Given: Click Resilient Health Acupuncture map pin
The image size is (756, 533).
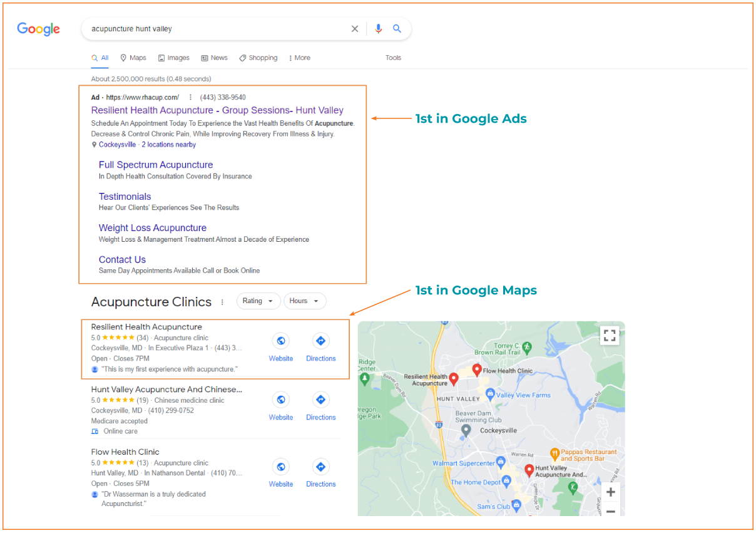Looking at the screenshot, I should [x=454, y=379].
